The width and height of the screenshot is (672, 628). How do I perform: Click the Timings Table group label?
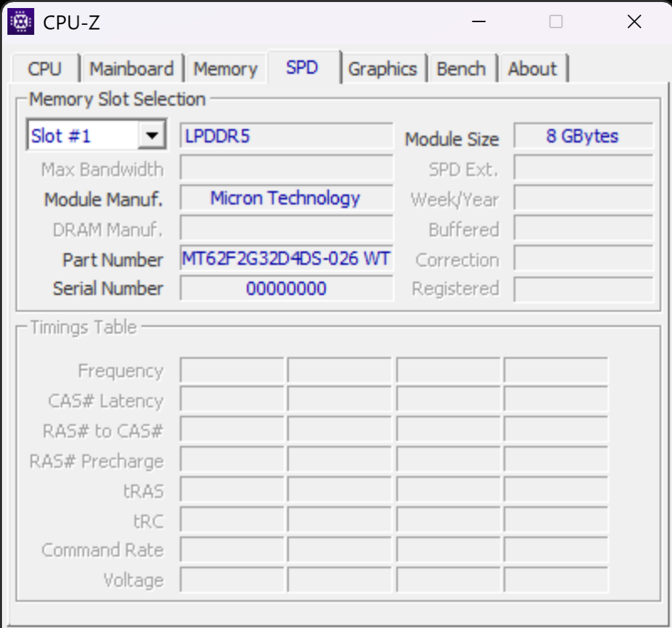click(x=83, y=327)
